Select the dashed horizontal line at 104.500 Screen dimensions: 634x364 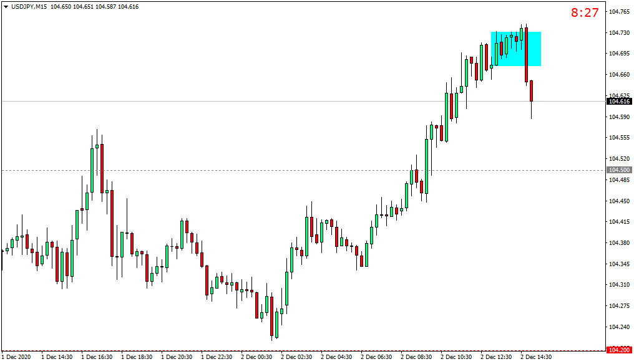click(303, 171)
